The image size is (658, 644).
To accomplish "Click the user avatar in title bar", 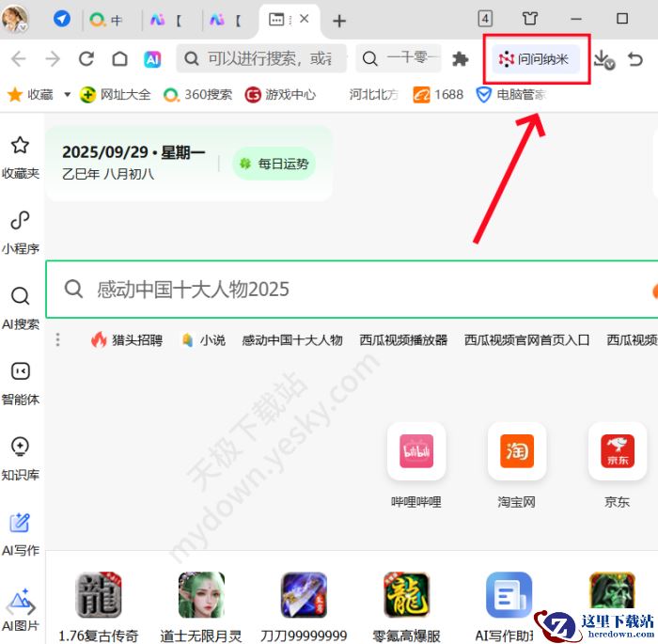I will pyautogui.click(x=15, y=19).
